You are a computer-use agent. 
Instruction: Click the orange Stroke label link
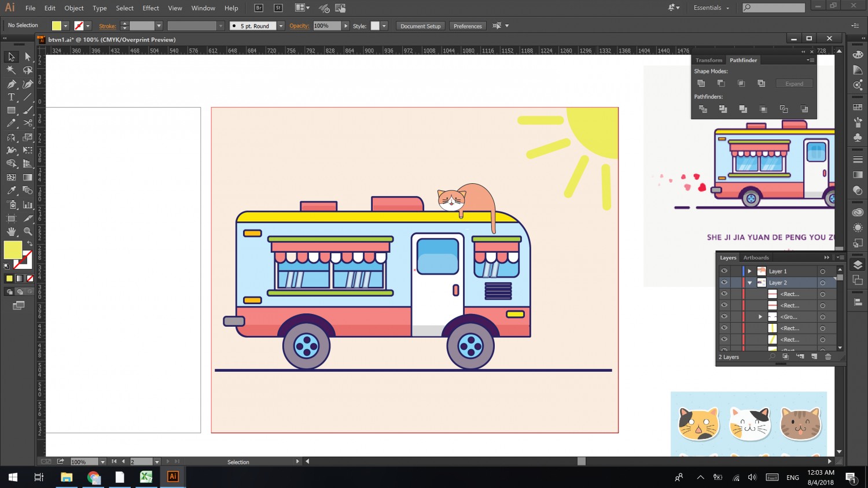pos(107,26)
